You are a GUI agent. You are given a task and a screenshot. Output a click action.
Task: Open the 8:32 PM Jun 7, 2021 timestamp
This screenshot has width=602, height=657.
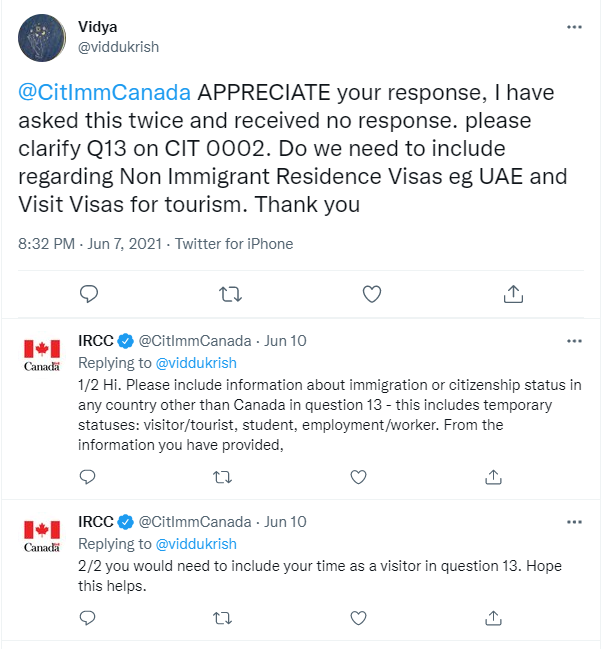pos(90,244)
